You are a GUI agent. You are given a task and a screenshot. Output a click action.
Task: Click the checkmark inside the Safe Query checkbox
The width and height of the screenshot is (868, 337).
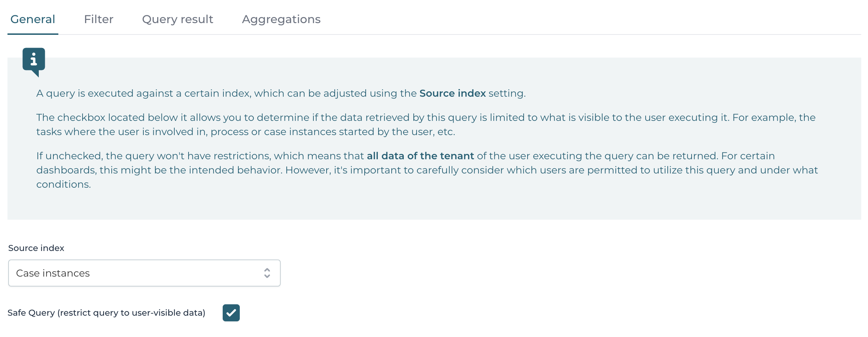click(x=231, y=313)
